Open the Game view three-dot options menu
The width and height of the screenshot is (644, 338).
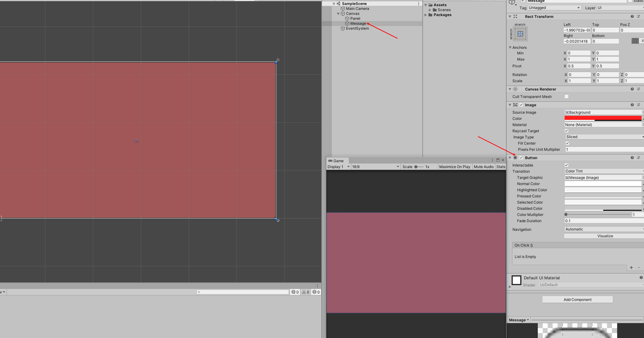[x=492, y=160]
